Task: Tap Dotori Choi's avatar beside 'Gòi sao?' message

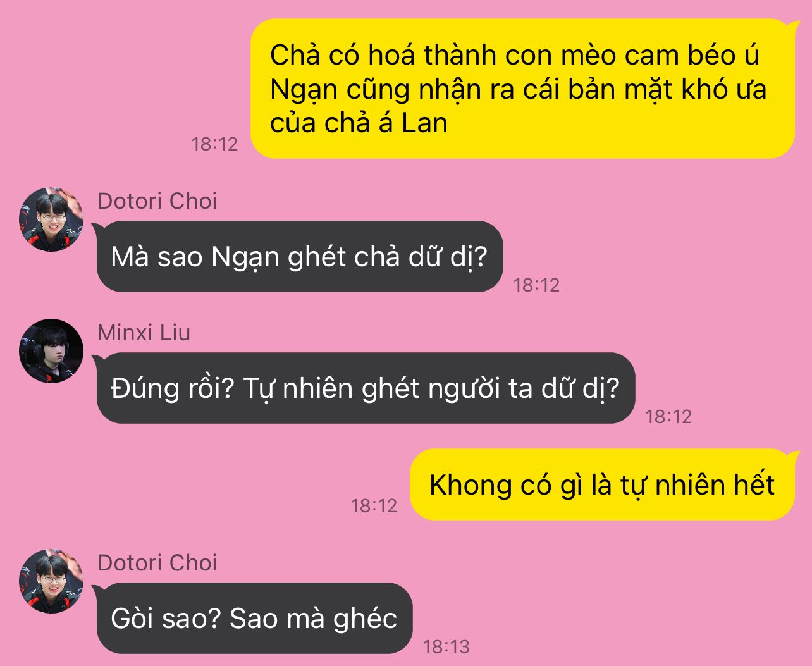Action: tap(51, 581)
